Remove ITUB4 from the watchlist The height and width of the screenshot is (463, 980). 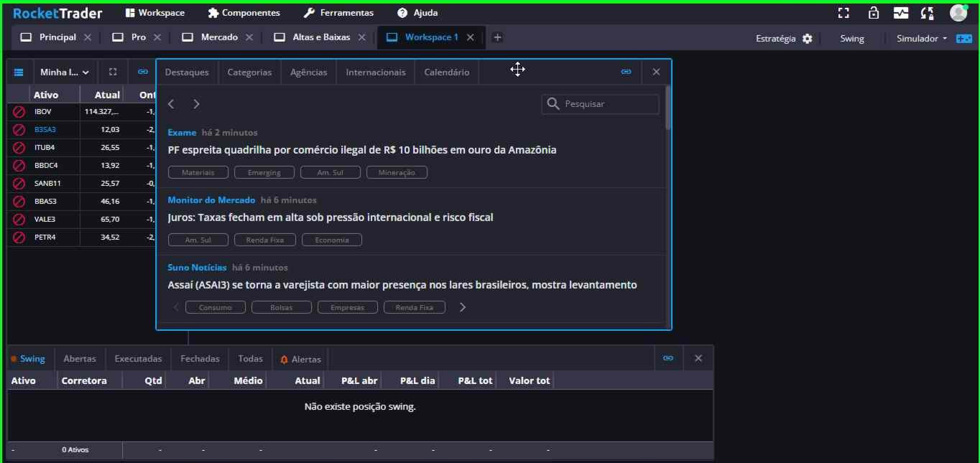[x=19, y=148]
